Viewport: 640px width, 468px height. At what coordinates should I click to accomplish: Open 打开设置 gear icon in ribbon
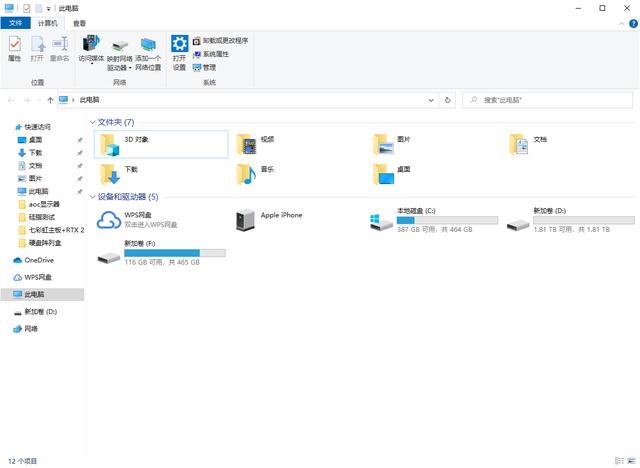pos(179,53)
